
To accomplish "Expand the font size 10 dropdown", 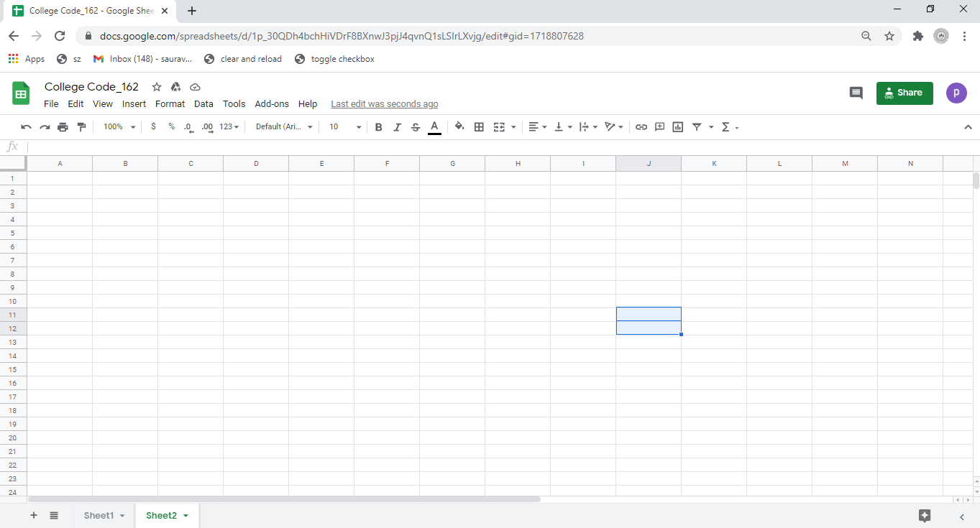I will (x=345, y=127).
